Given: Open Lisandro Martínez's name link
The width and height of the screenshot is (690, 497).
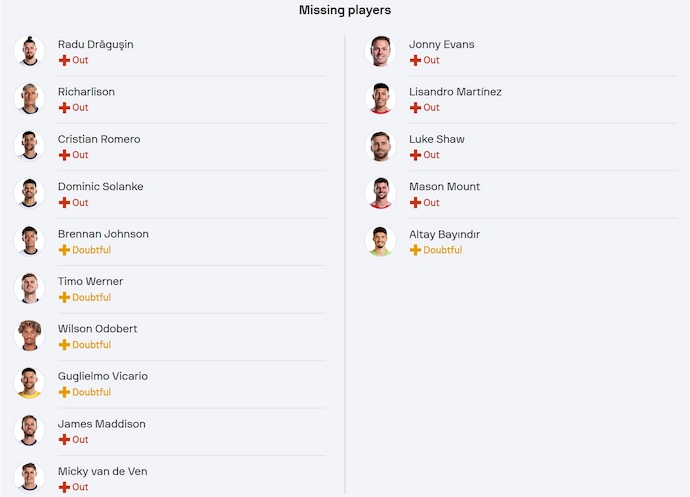Looking at the screenshot, I should 455,92.
